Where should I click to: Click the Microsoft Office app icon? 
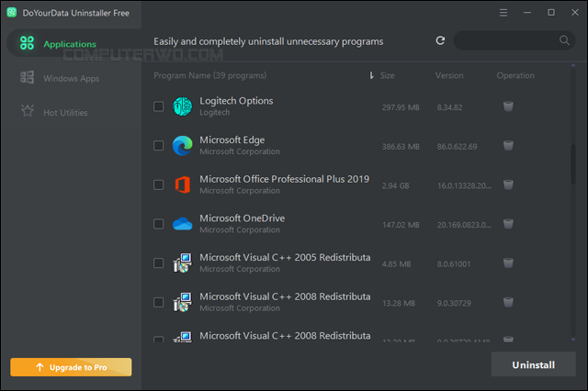coord(182,184)
